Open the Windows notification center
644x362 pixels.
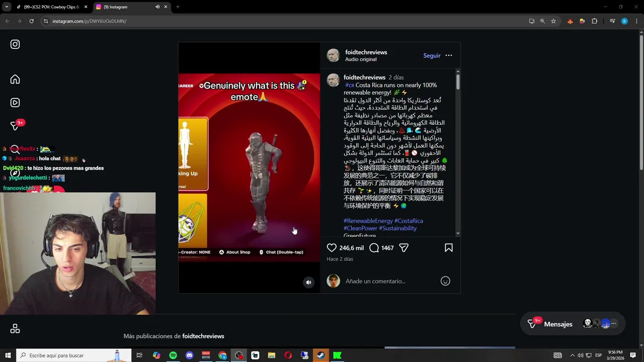(633, 355)
